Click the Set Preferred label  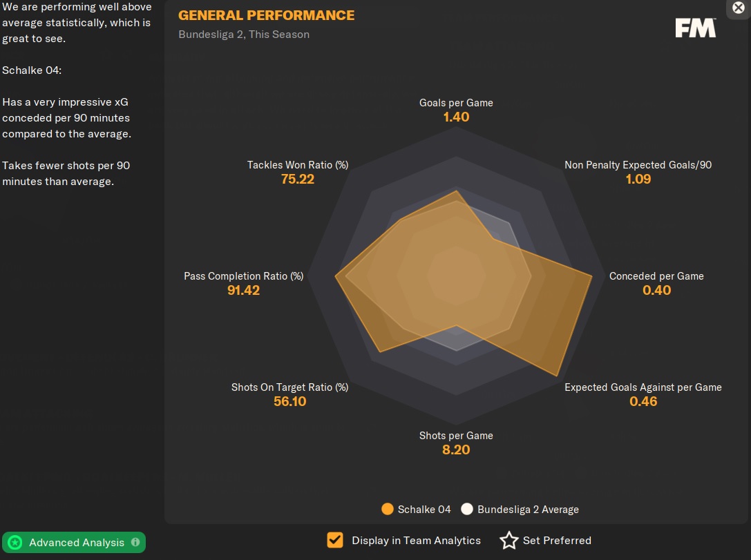(557, 541)
